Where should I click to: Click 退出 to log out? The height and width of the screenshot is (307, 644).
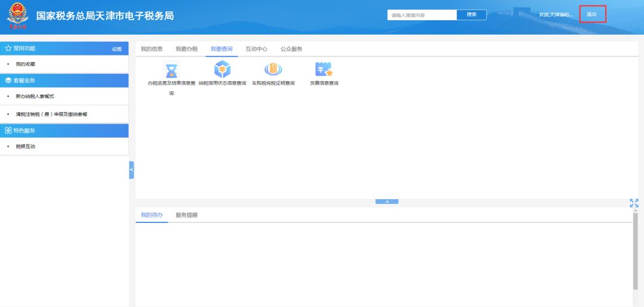(x=592, y=14)
